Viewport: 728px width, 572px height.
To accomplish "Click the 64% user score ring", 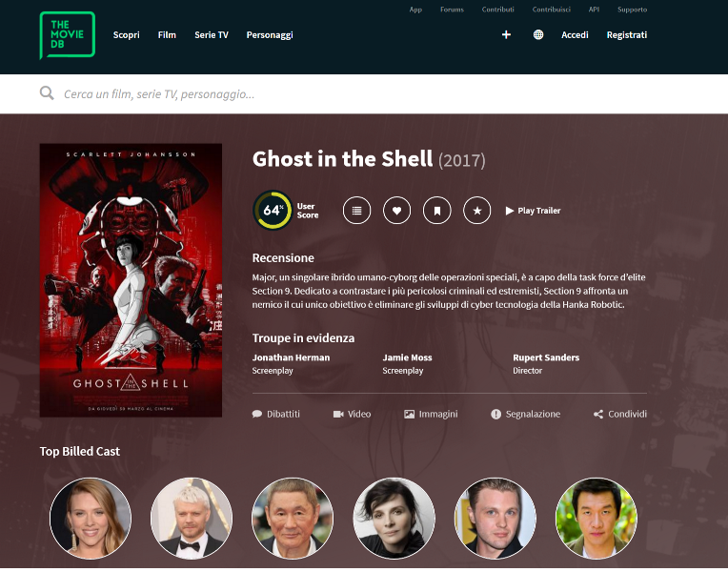I will [273, 210].
